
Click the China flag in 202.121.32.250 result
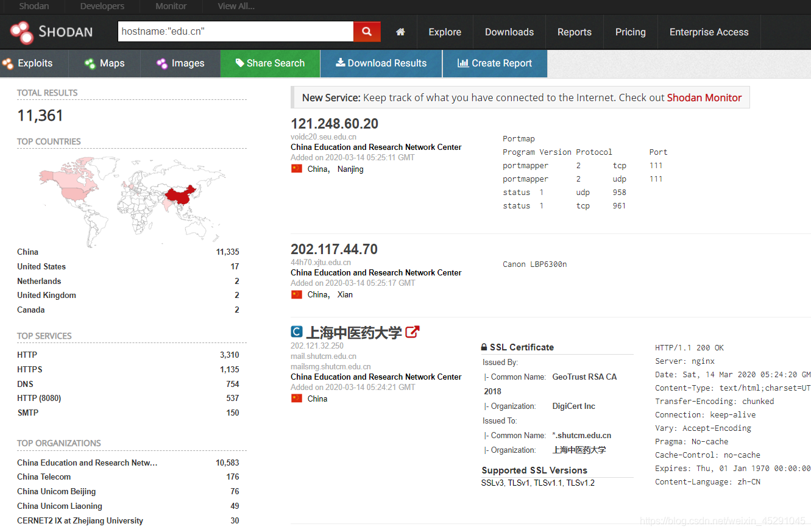click(297, 399)
